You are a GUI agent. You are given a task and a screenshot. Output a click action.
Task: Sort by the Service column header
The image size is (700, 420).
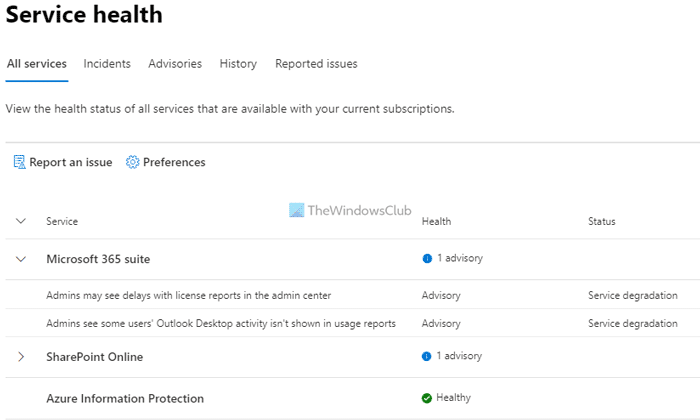click(62, 221)
